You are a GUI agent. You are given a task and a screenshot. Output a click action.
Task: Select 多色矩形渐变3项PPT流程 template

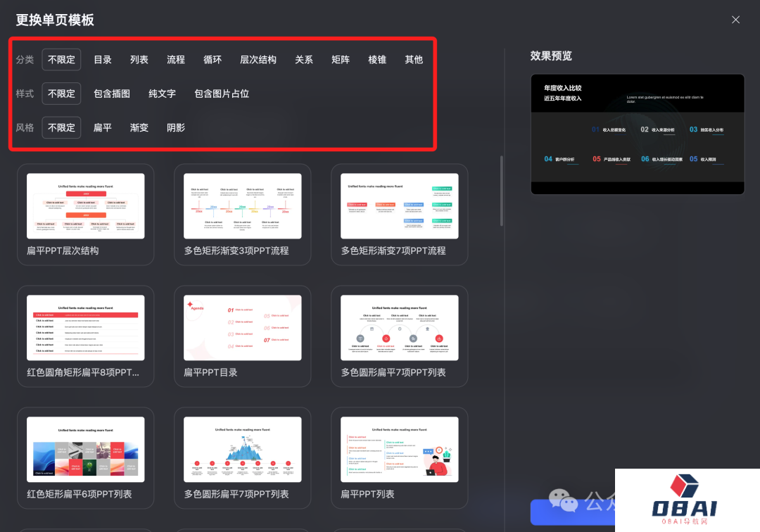pyautogui.click(x=242, y=206)
